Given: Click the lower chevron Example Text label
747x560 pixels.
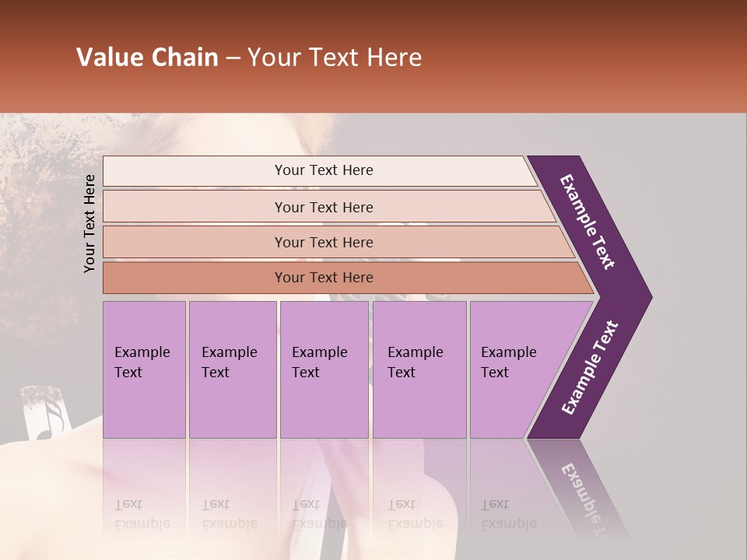Looking at the screenshot, I should click(589, 368).
